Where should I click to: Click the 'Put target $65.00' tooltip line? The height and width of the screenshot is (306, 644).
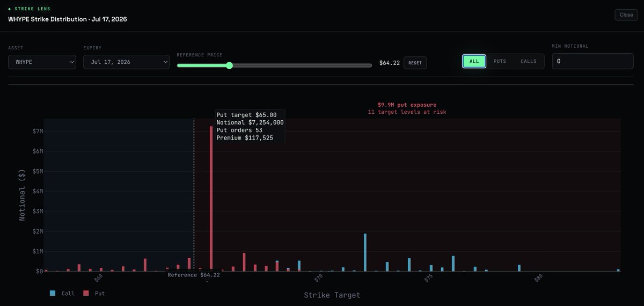click(x=247, y=115)
